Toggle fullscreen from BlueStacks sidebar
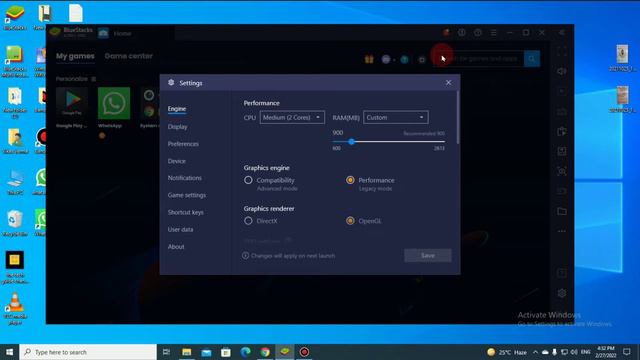Image resolution: width=640 pixels, height=360 pixels. [x=562, y=51]
